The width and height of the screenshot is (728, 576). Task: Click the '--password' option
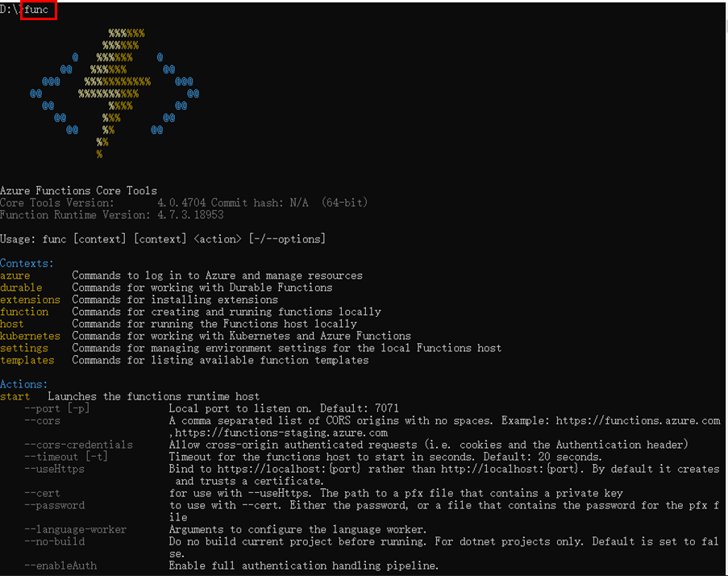[54, 505]
